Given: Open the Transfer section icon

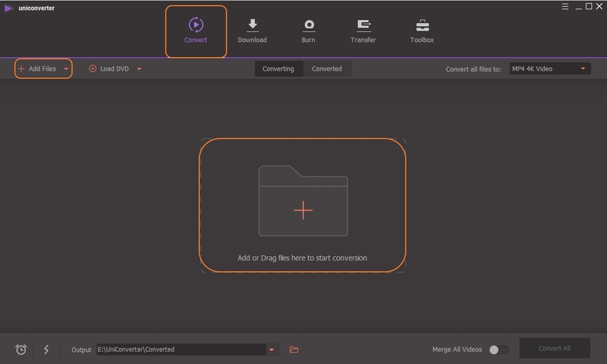Looking at the screenshot, I should [363, 25].
